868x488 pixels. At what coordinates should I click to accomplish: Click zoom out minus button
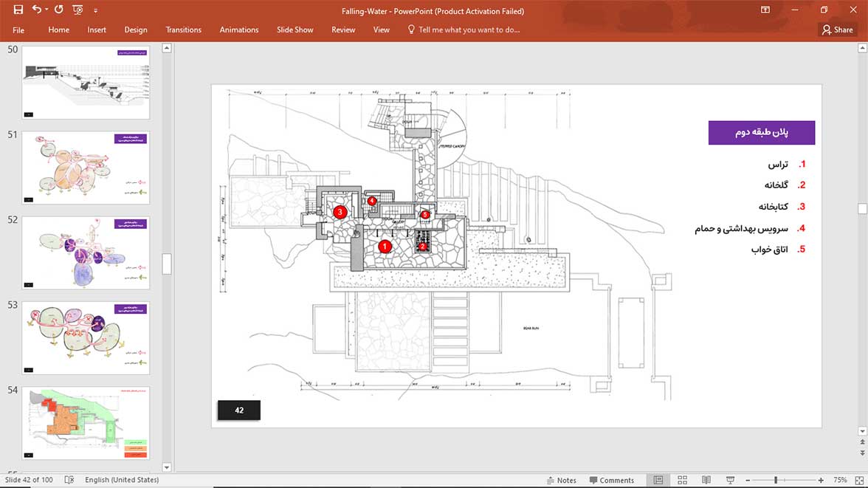748,480
